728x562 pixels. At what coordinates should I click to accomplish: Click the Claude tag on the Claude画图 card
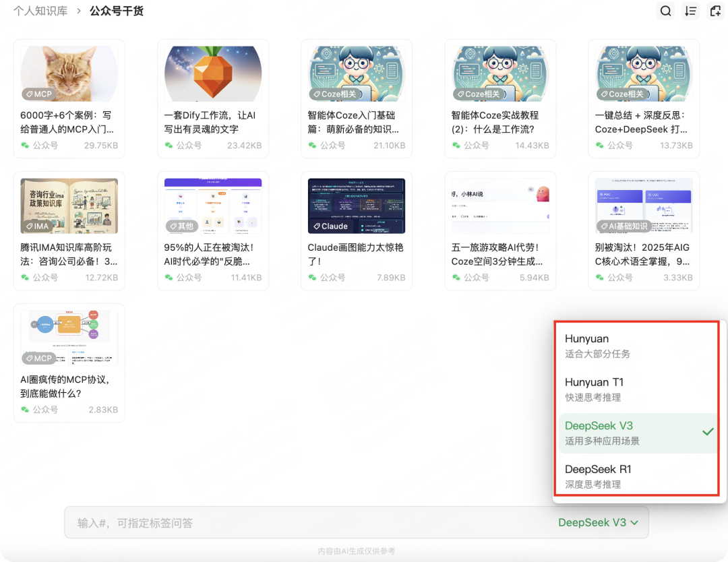[x=330, y=226]
